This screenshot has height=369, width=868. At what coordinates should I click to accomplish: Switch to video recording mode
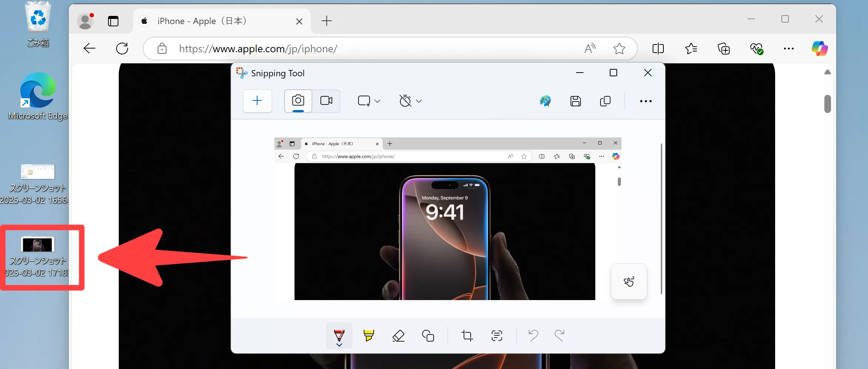click(326, 101)
